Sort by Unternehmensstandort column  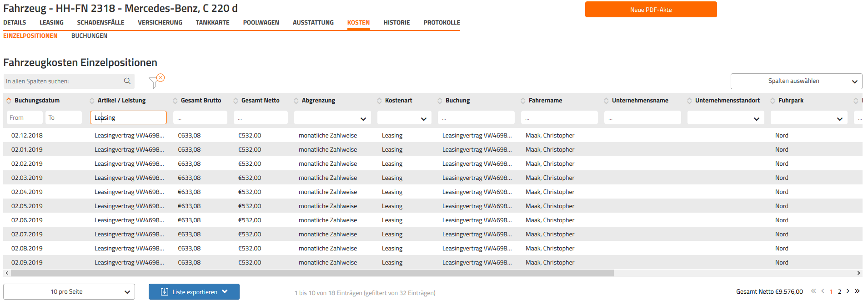tap(689, 101)
